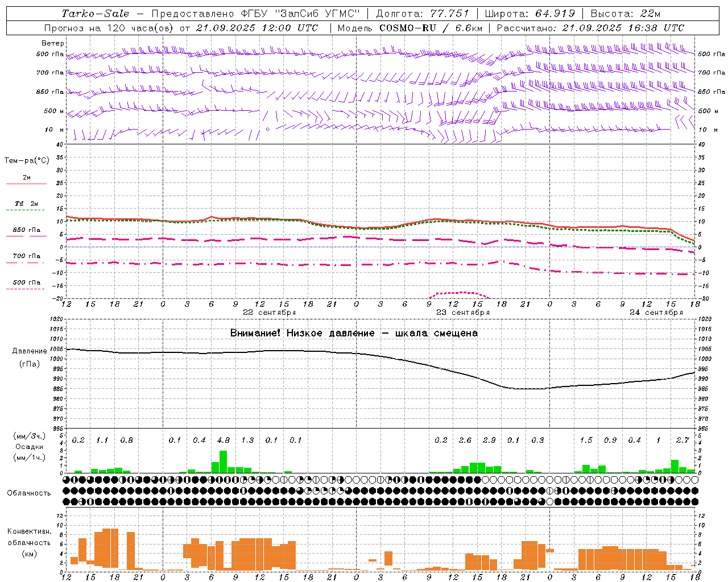Click the 0.3 precipitation value
The width and height of the screenshot is (728, 582).
pos(537,440)
